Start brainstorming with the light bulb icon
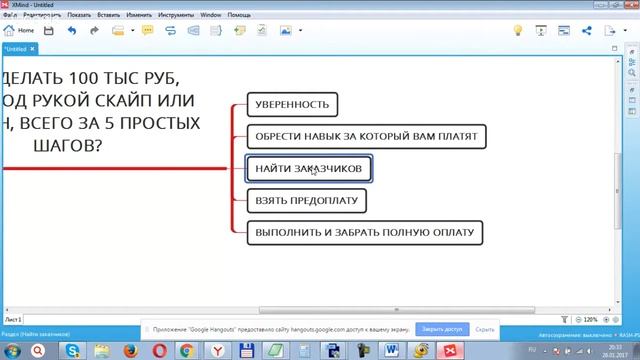This screenshot has height=360, width=640. 518,31
